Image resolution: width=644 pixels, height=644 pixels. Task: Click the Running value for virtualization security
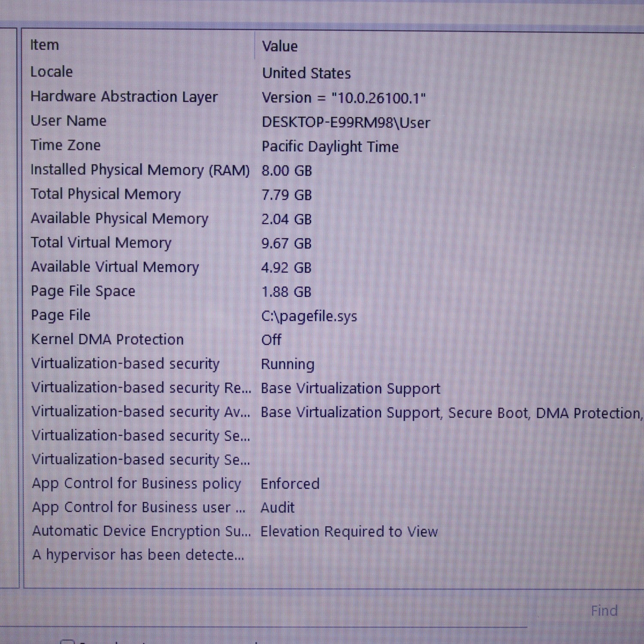287,364
